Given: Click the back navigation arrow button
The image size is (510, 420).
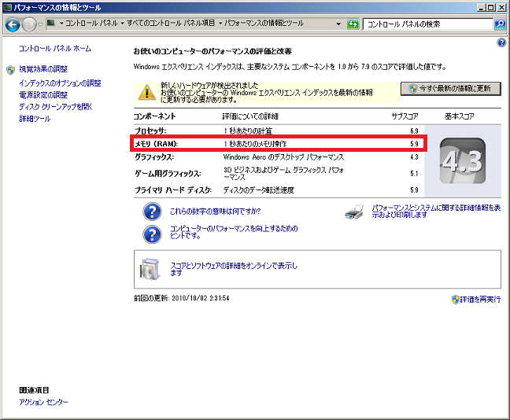Looking at the screenshot, I should click(13, 25).
